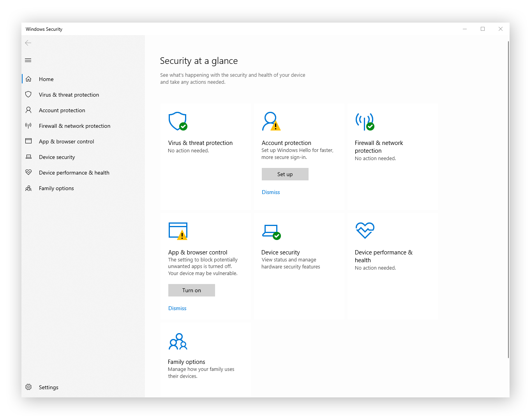The height and width of the screenshot is (420, 531).
Task: Click the Firewall & network protection signal icon
Action: 365,122
